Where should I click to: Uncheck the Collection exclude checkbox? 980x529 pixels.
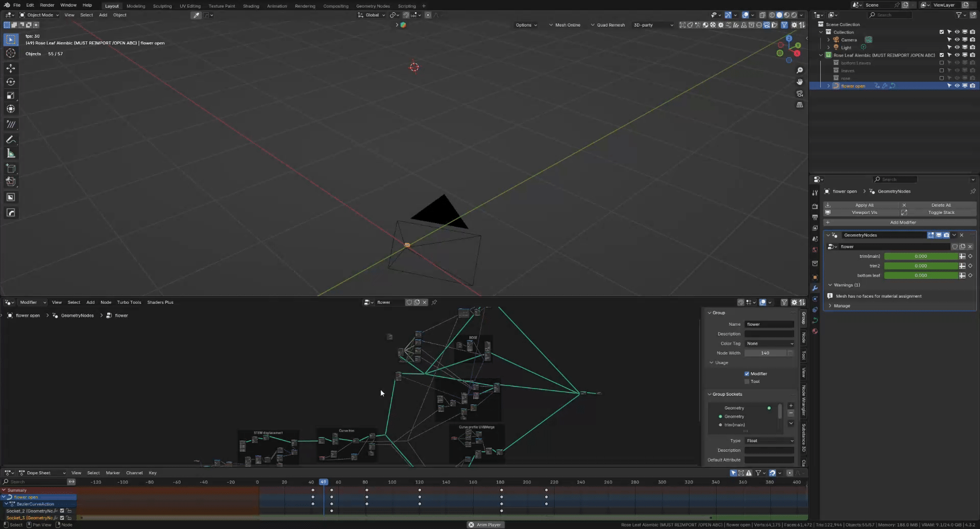(x=942, y=32)
